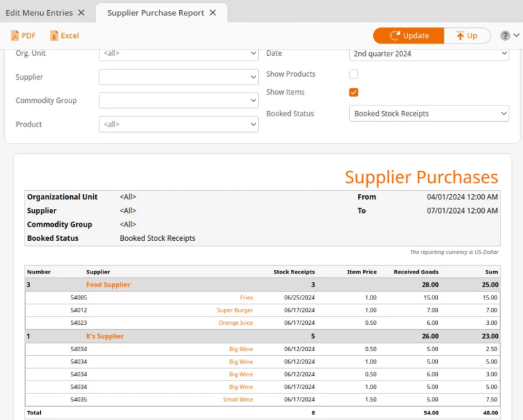The height and width of the screenshot is (420, 523).
Task: Switch to Edit Menu Entries tab
Action: 39,13
